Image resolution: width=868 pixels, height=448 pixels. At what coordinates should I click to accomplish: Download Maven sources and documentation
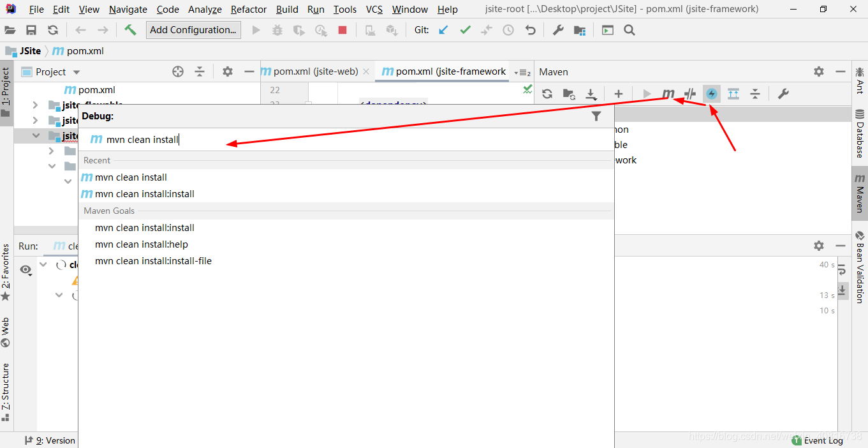[591, 94]
